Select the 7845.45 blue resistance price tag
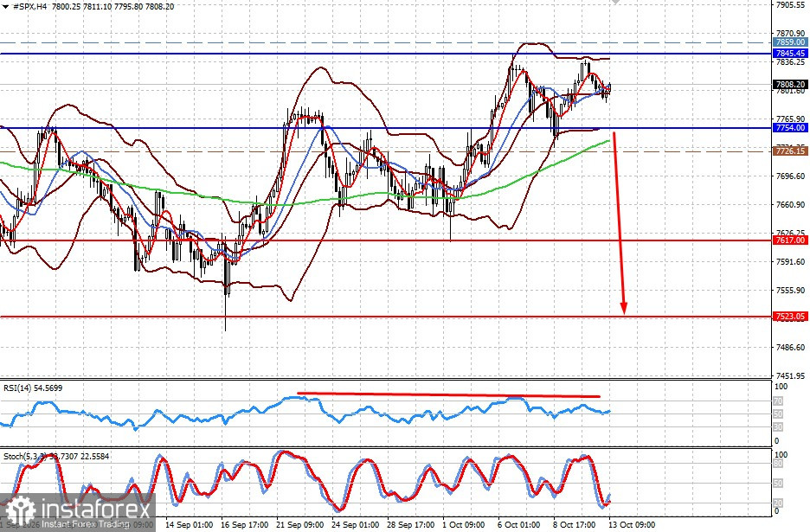810x532 pixels. pos(790,54)
